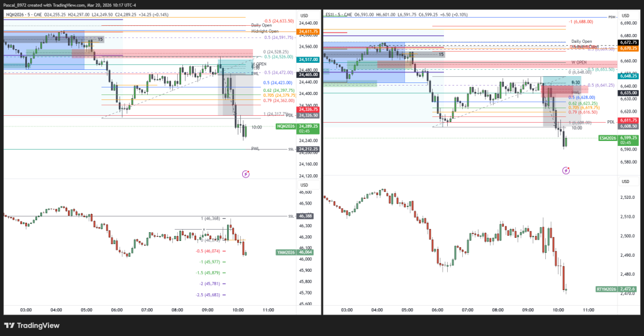
Task: Click the YMM2026 symbol tag on price axis
Action: click(287, 252)
